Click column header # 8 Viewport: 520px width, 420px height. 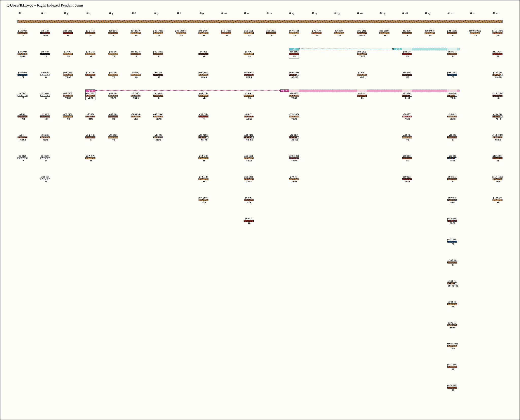(179, 13)
